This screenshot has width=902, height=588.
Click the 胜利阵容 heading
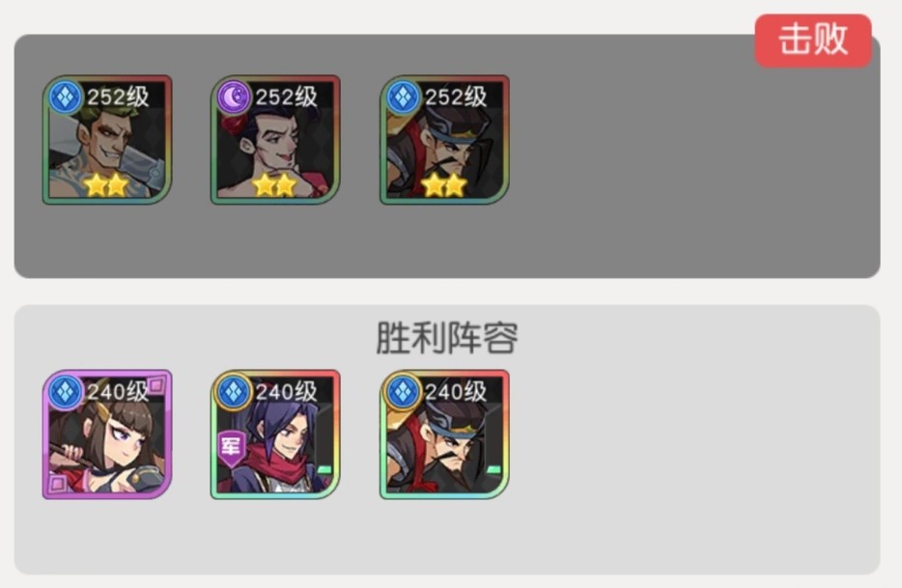[447, 338]
